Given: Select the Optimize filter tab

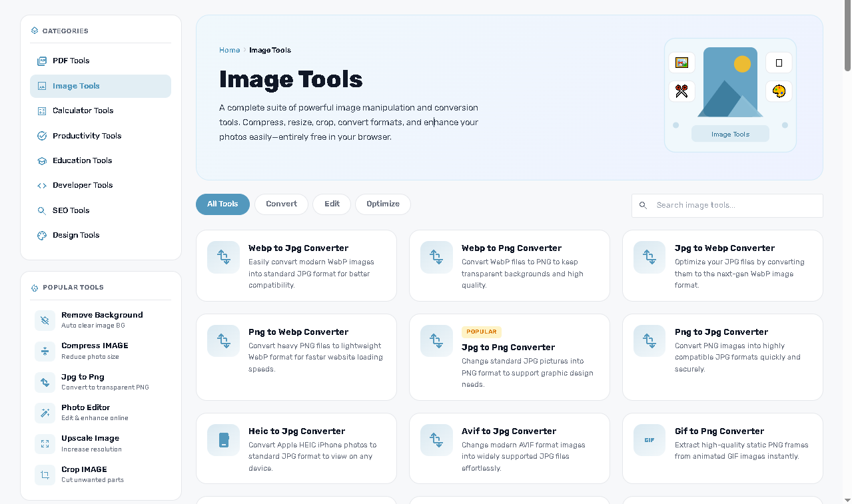Looking at the screenshot, I should pos(383,204).
